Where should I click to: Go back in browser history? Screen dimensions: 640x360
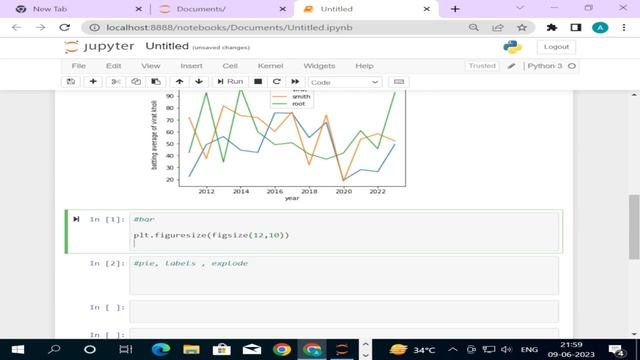tap(16, 27)
